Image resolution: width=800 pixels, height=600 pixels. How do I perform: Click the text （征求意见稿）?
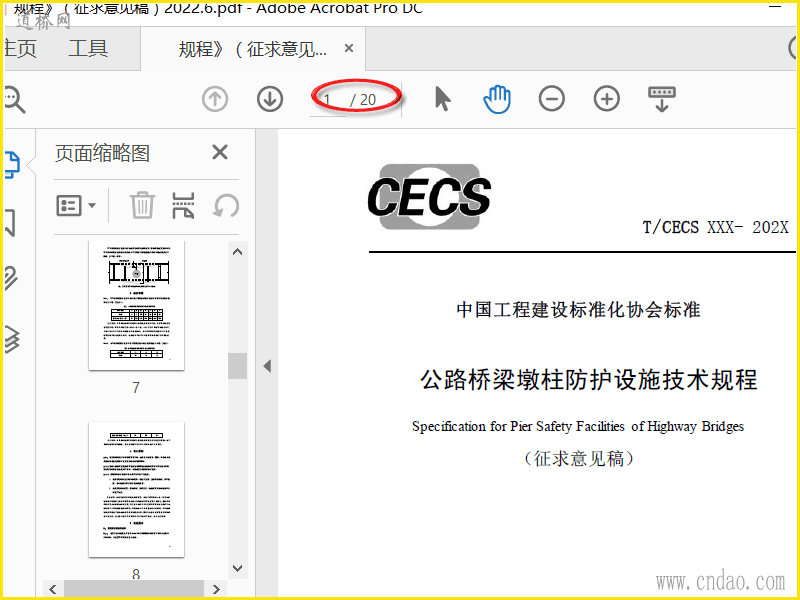click(579, 459)
